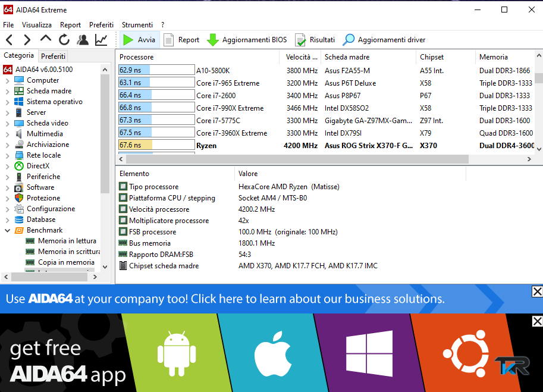
Task: Click the Sistema operativo Windows logo icon
Action: tap(18, 102)
